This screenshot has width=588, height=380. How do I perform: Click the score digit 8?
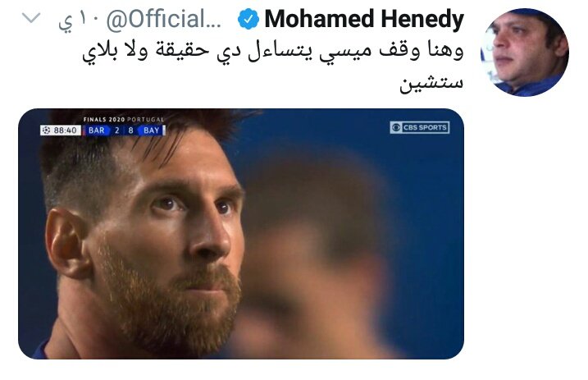click(130, 130)
